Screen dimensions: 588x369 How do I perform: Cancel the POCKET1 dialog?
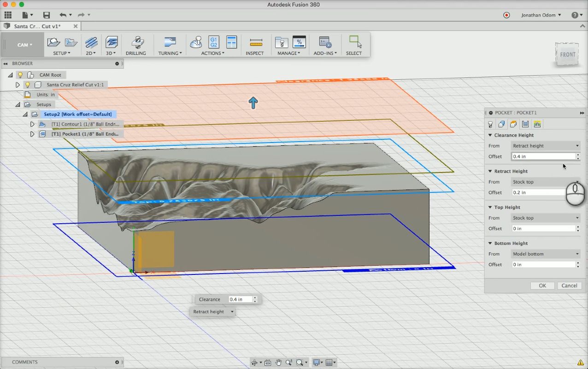[570, 285]
